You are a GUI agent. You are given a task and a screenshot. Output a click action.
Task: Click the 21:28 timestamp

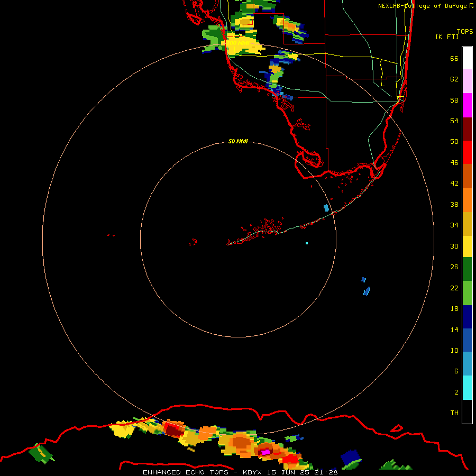click(x=326, y=472)
